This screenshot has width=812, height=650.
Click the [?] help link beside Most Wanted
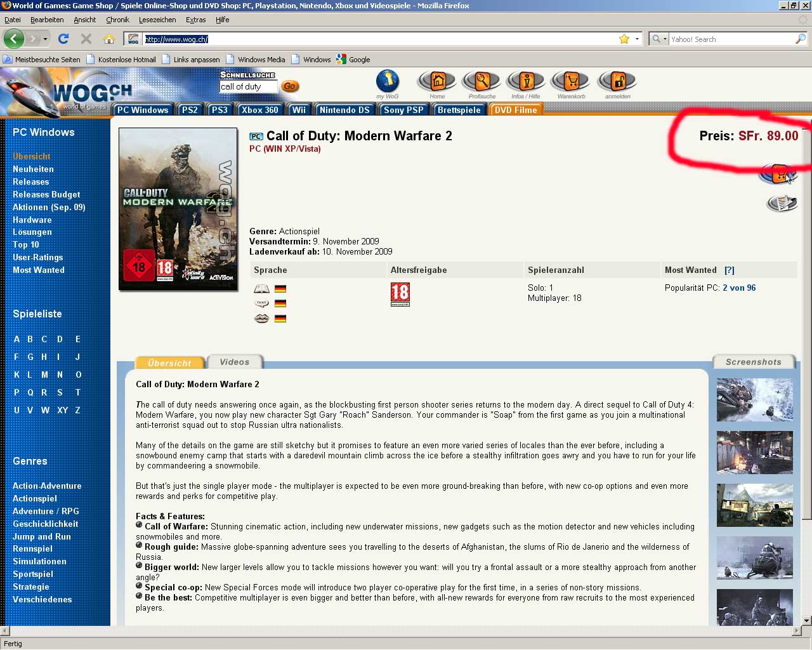point(730,270)
